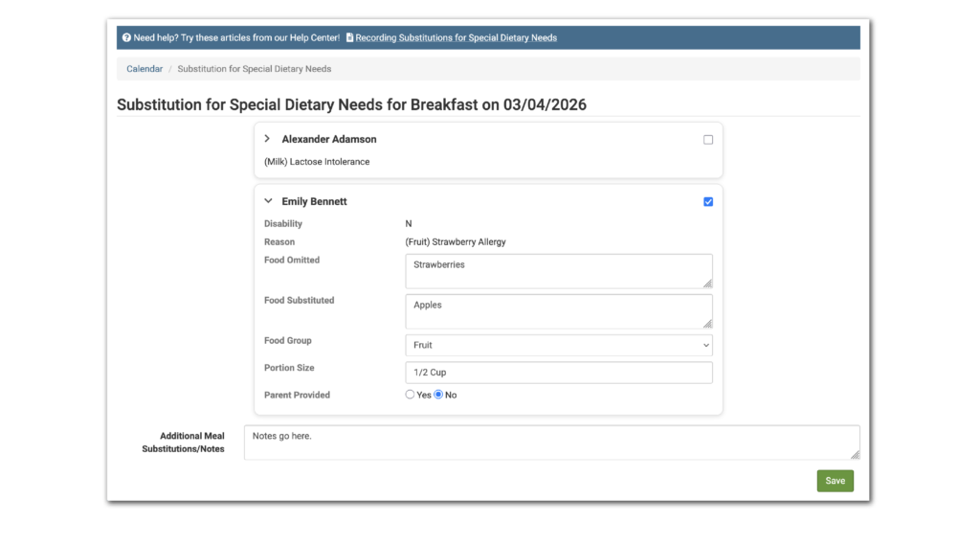The height and width of the screenshot is (545, 980).
Task: Open Recording Substitutions for Special Dietary Needs article
Action: (x=456, y=38)
